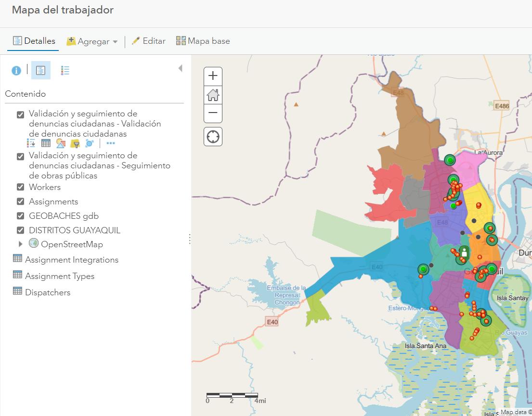The image size is (532, 416).
Task: Open the Agregar dropdown menu
Action: click(92, 41)
